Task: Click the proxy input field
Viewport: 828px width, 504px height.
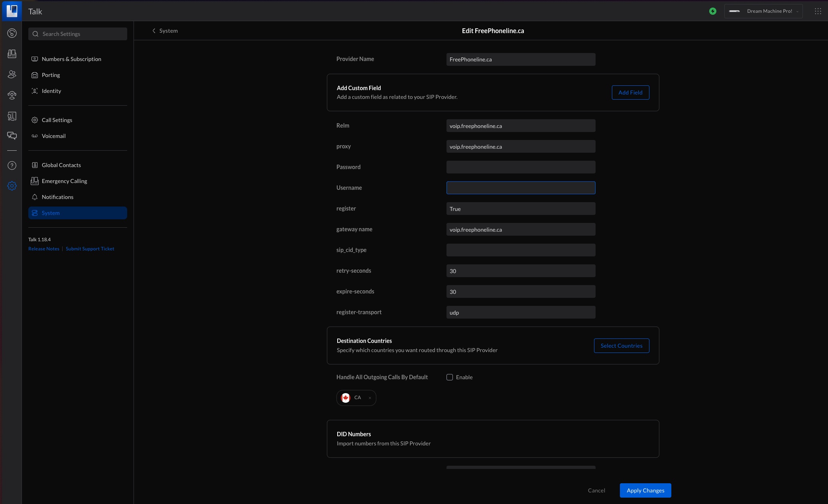Action: 521,146
